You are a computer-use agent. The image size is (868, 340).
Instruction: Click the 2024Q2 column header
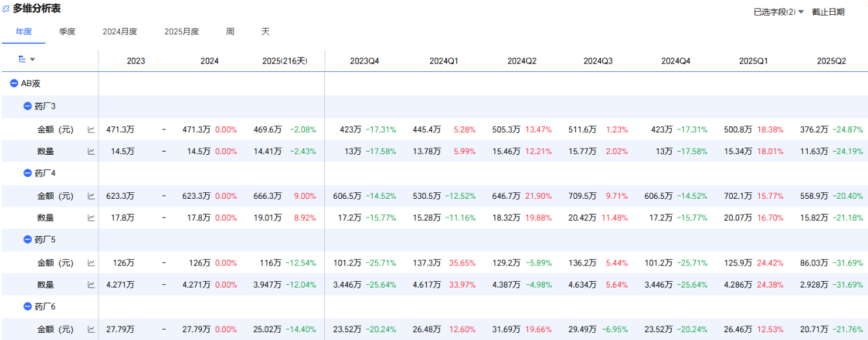(x=522, y=61)
